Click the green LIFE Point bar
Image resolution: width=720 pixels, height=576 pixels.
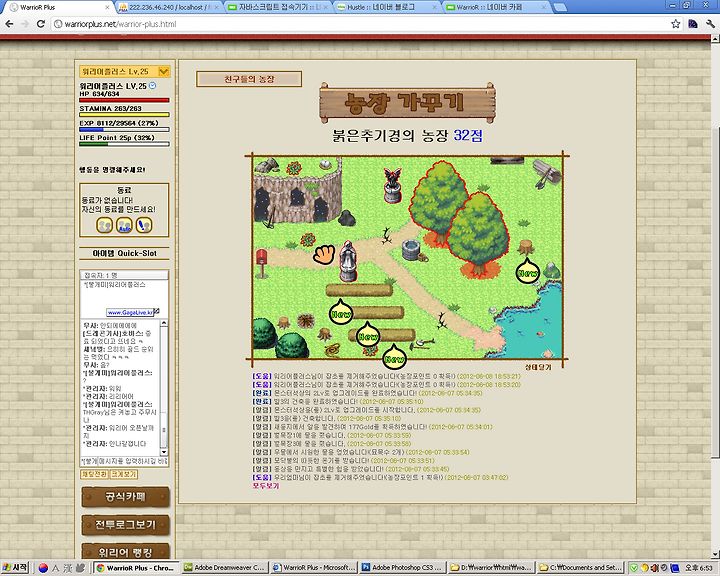click(x=124, y=144)
